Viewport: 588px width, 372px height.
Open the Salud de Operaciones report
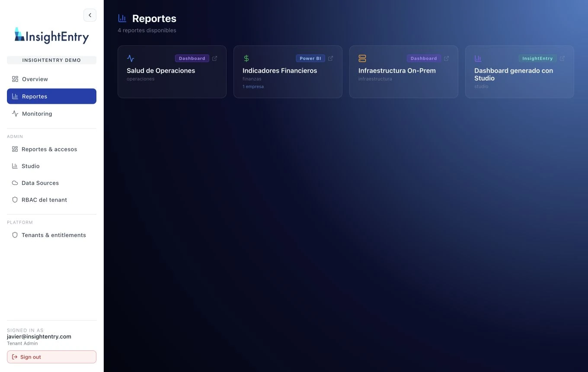coord(172,72)
